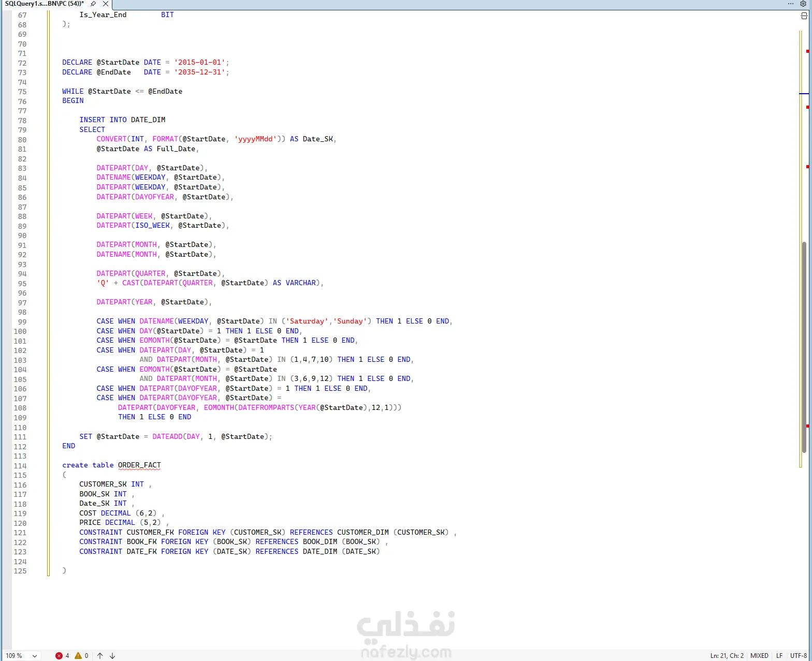Click DATE_FK constraint name

tap(142, 551)
